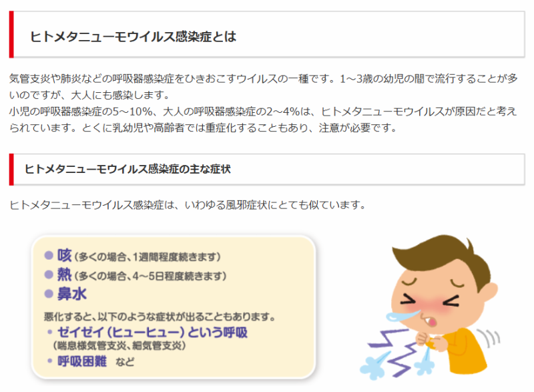Click the sentence mentioning 風邪症状
This screenshot has height=392, width=534.
pyautogui.click(x=188, y=205)
